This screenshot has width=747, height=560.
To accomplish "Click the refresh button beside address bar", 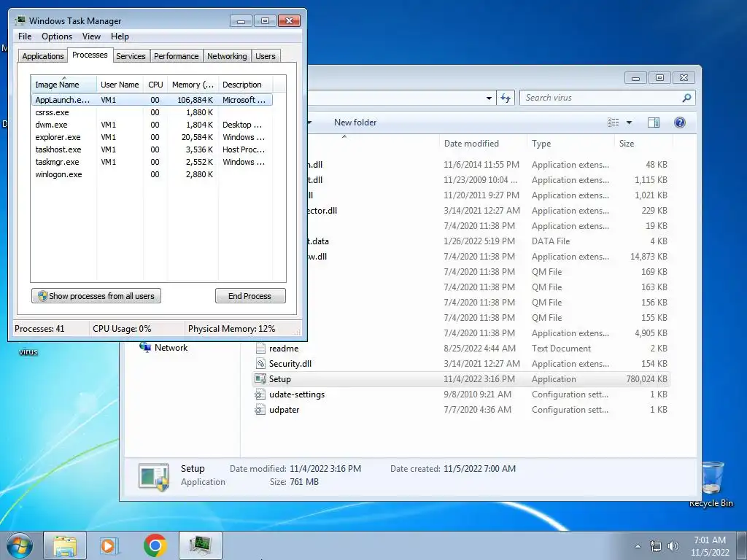I will pyautogui.click(x=506, y=98).
